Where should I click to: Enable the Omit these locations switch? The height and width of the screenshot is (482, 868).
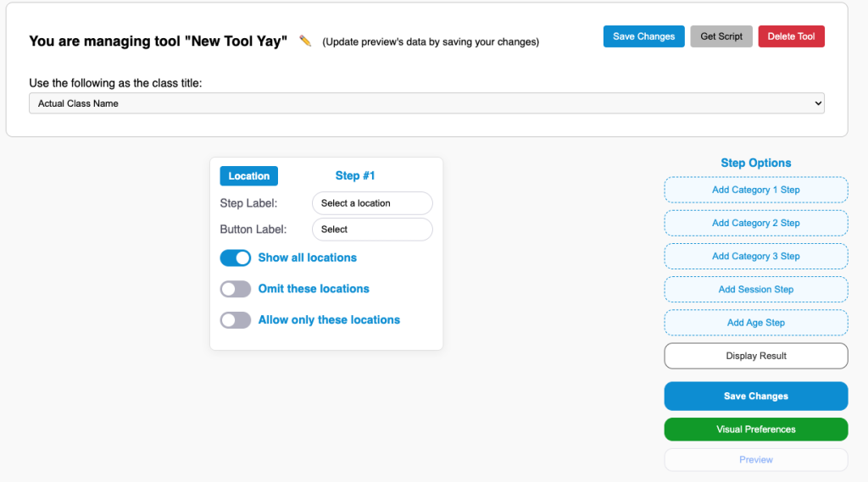click(236, 289)
